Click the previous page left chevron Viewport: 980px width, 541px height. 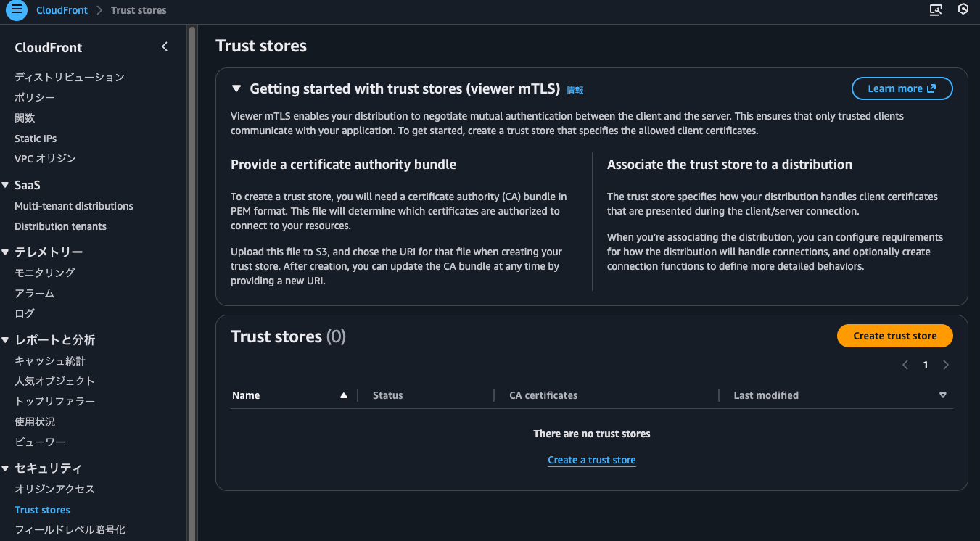tap(905, 365)
